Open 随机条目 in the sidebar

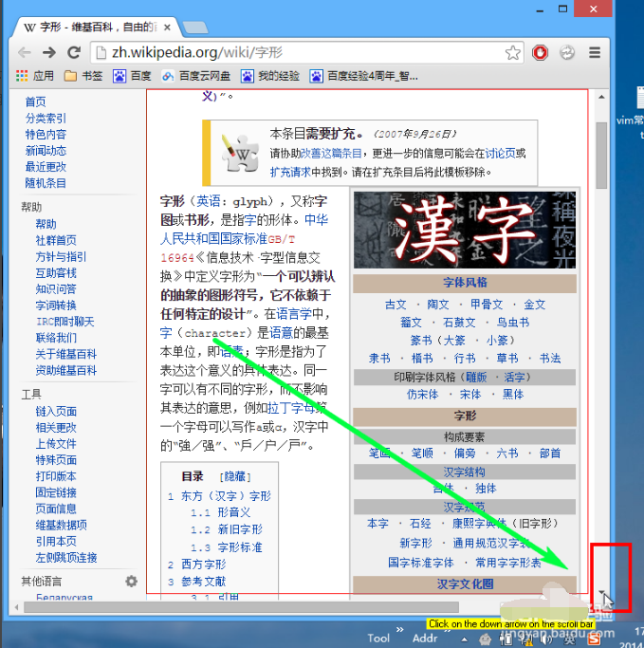[46, 183]
